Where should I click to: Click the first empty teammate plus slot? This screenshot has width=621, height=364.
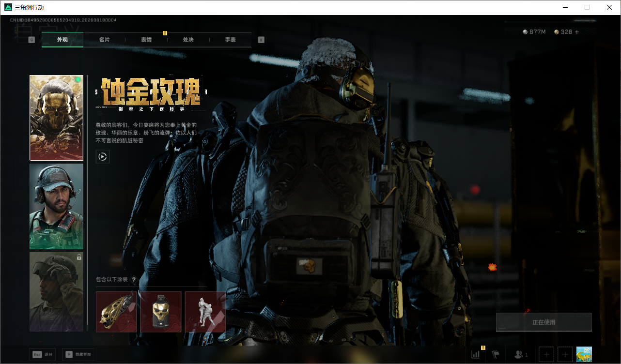(546, 354)
